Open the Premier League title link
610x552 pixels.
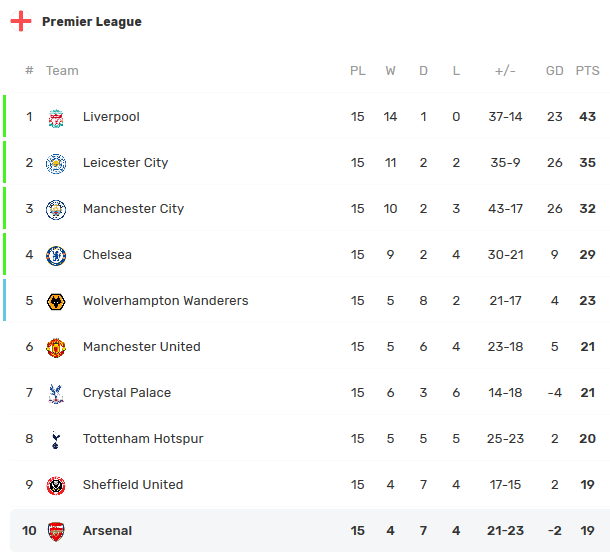92,22
